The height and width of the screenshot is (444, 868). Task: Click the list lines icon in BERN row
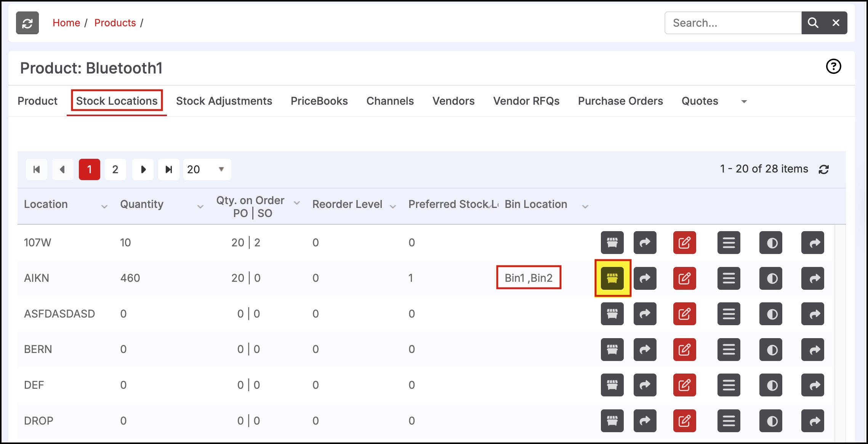click(729, 350)
